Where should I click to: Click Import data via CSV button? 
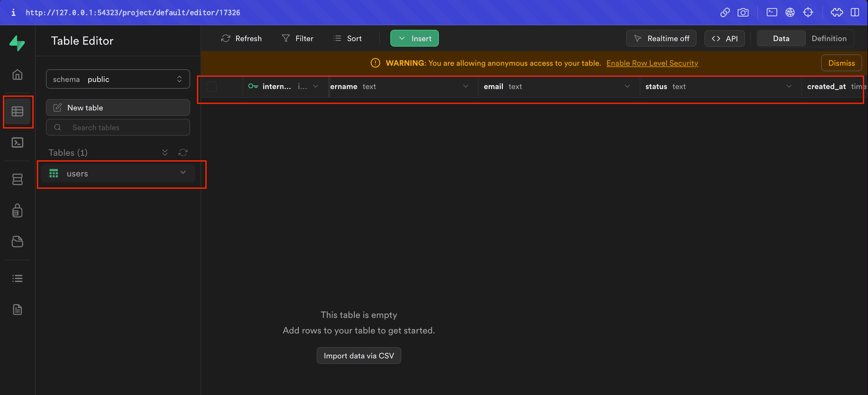point(359,356)
